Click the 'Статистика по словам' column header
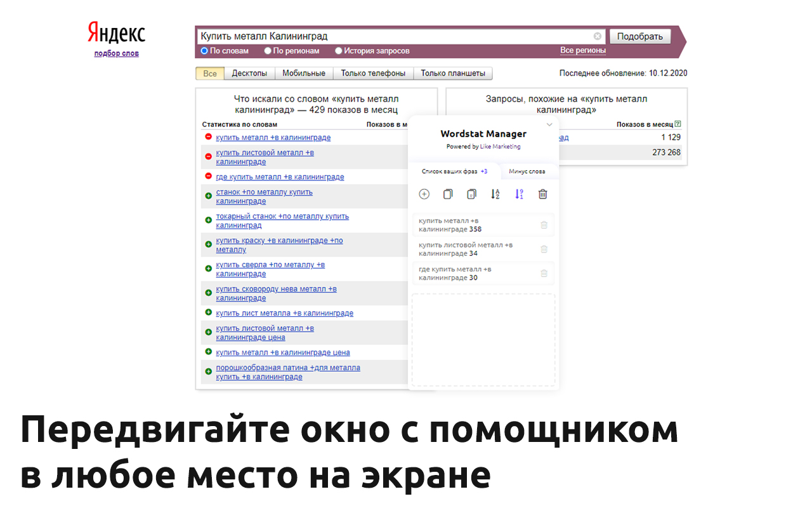The image size is (812, 508). click(240, 124)
